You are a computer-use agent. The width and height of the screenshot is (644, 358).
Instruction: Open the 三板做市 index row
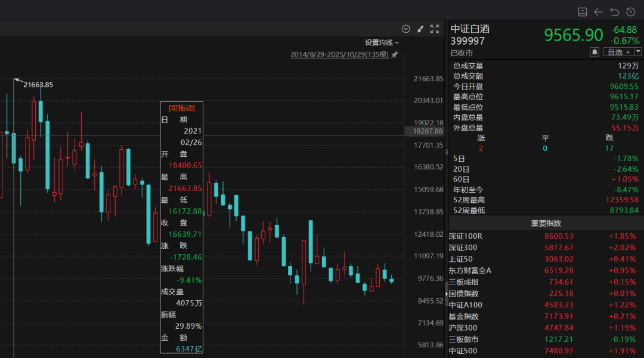point(546,340)
